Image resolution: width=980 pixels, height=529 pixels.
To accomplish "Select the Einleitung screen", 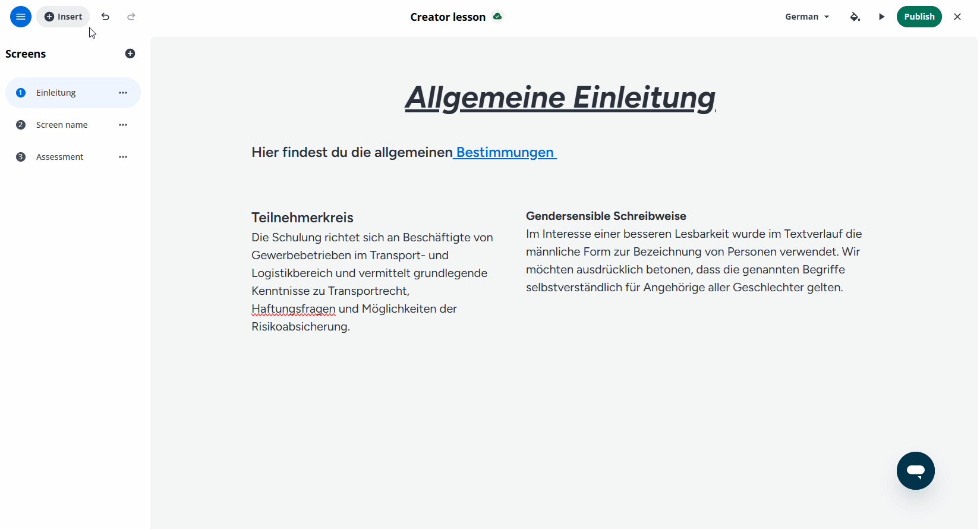I will click(73, 93).
